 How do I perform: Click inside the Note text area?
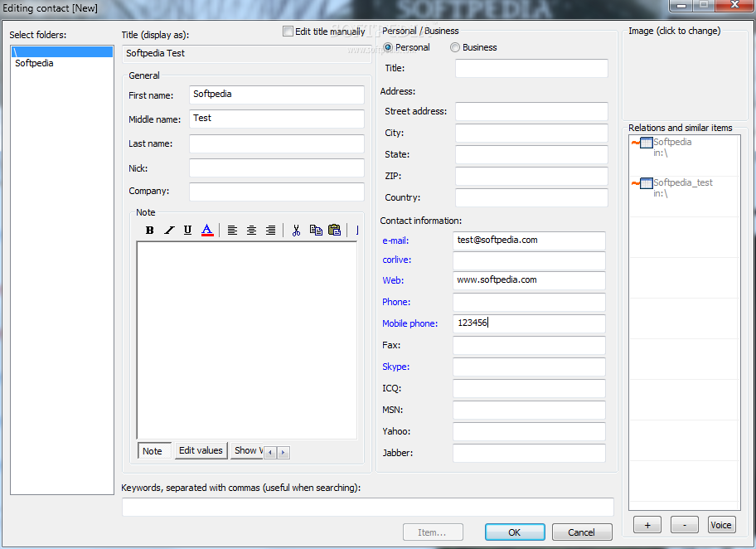pos(247,340)
